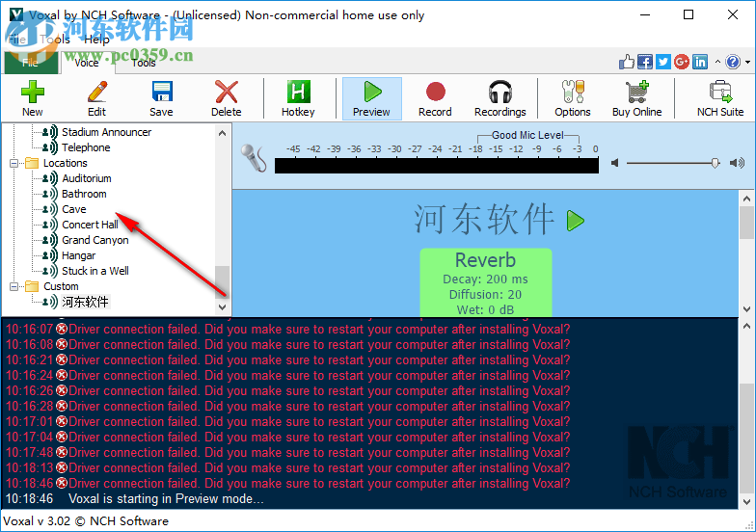Viewport: 756px width, 532px height.
Task: Click the 10:18:13 driver error log entry
Action: coord(287,468)
